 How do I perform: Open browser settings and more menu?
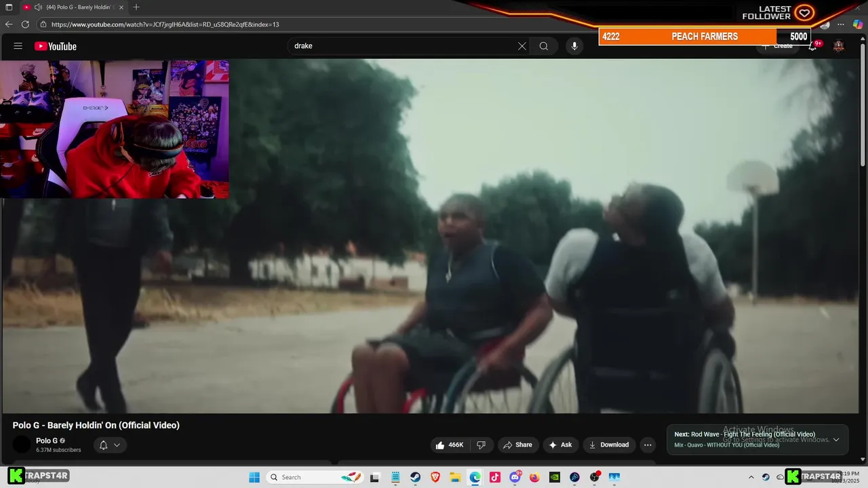coord(841,24)
